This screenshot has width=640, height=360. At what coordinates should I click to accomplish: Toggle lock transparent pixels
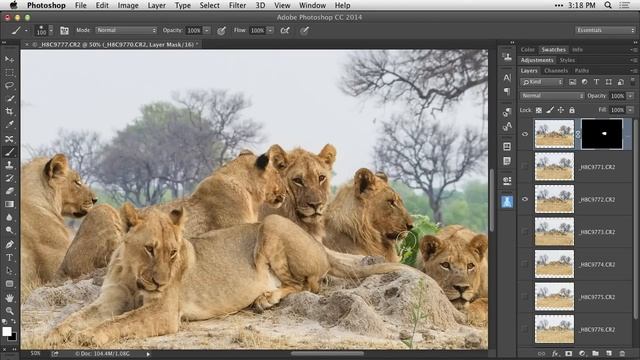(x=539, y=110)
